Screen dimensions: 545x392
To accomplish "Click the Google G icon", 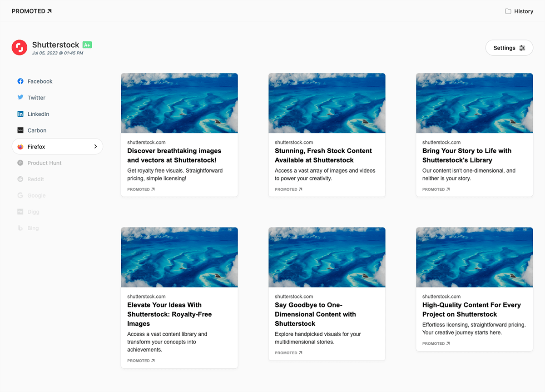I will pos(20,195).
